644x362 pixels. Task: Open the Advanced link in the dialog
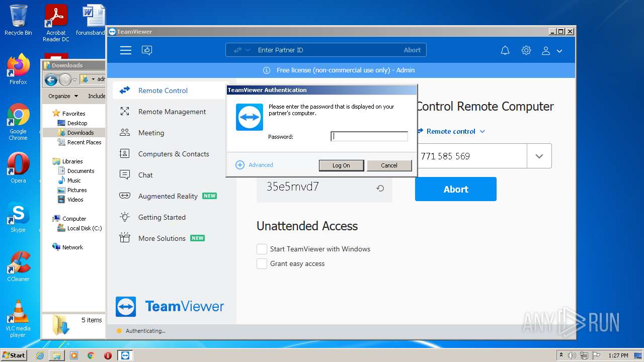click(261, 165)
